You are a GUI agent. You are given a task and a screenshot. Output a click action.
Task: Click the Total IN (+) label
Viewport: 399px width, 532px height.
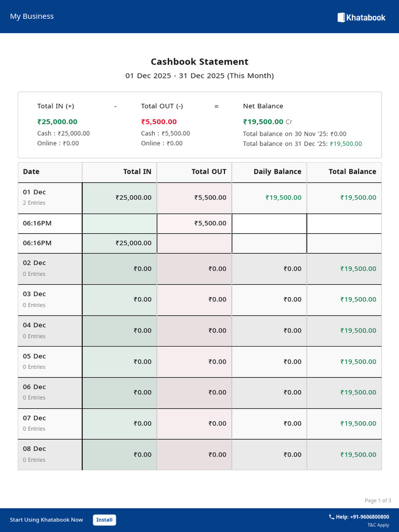[x=56, y=106]
